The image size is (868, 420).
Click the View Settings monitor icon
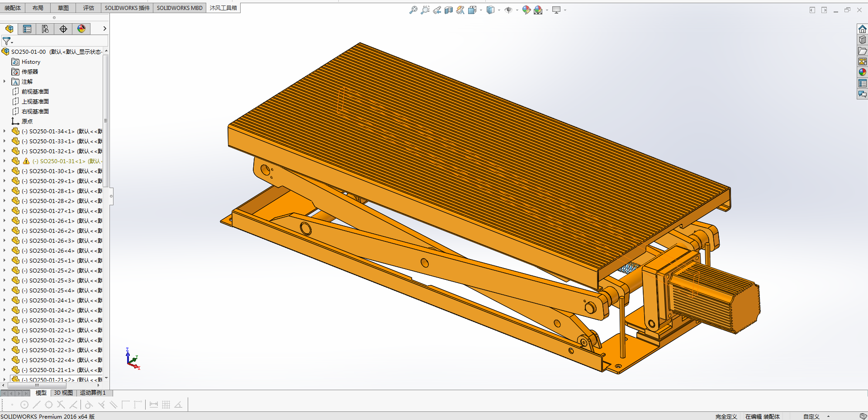pyautogui.click(x=556, y=10)
